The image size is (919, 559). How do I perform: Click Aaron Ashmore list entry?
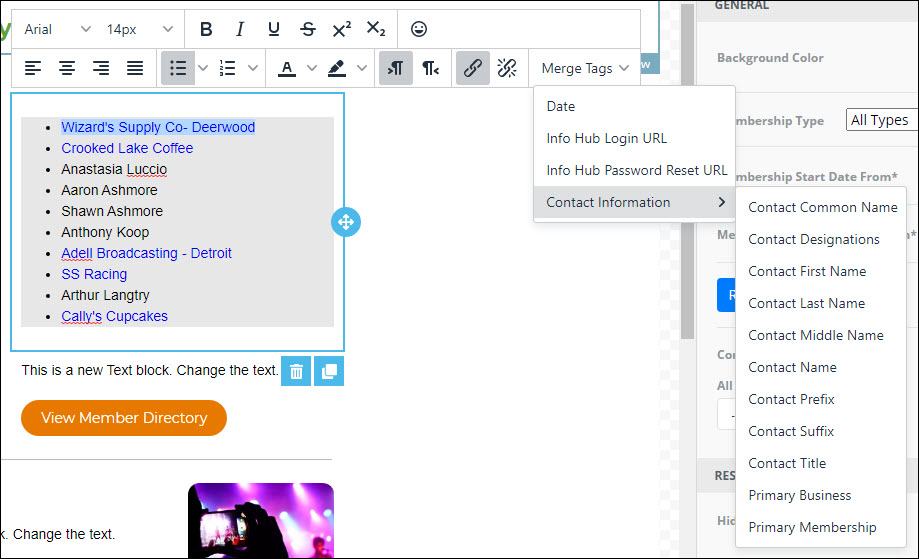pyautogui.click(x=110, y=190)
